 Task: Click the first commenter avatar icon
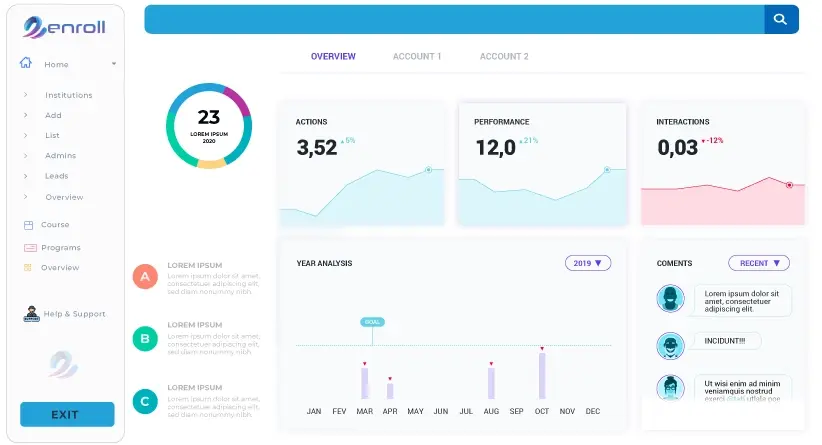670,298
